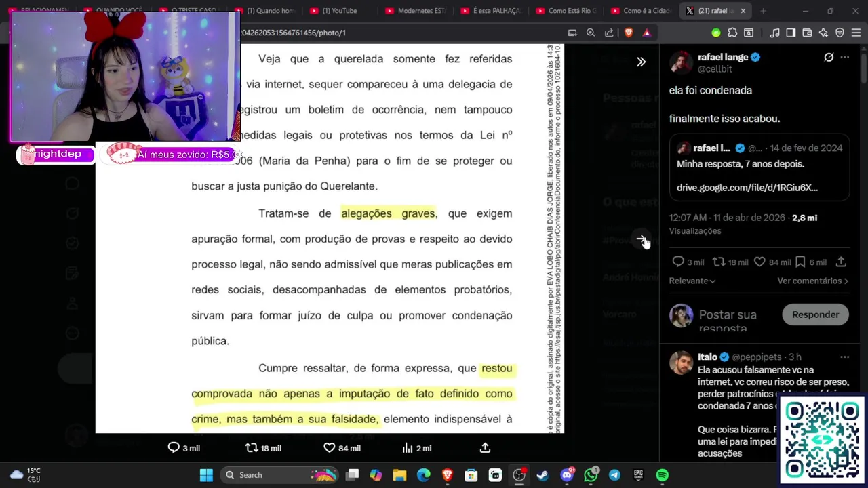This screenshot has height=488, width=868.
Task: Open the browser hamburger menu
Action: [x=856, y=33]
